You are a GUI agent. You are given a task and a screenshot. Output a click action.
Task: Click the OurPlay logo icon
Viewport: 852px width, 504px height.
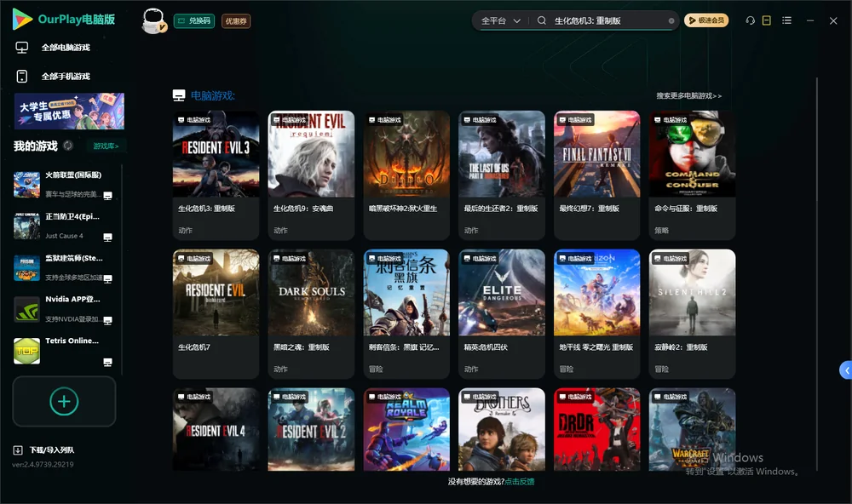pyautogui.click(x=22, y=19)
